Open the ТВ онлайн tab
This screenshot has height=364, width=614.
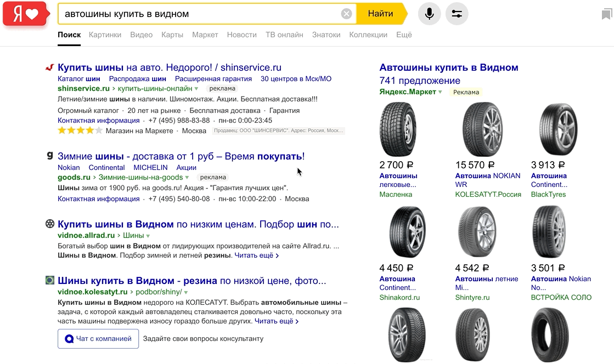(x=284, y=35)
